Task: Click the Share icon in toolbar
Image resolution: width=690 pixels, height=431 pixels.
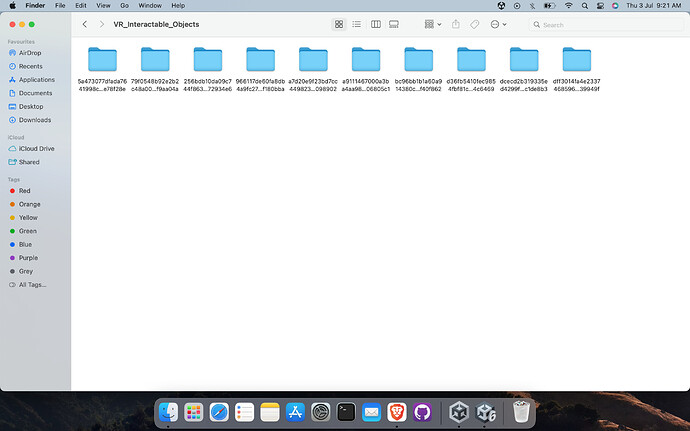Action: 455,25
